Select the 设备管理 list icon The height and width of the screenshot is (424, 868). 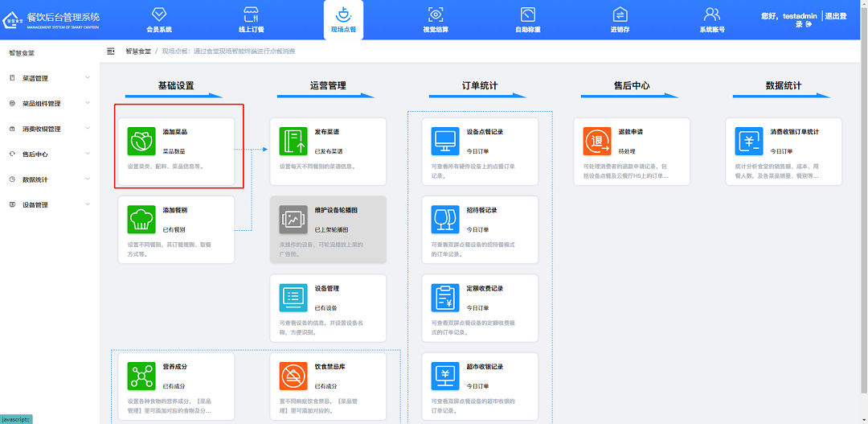point(293,298)
